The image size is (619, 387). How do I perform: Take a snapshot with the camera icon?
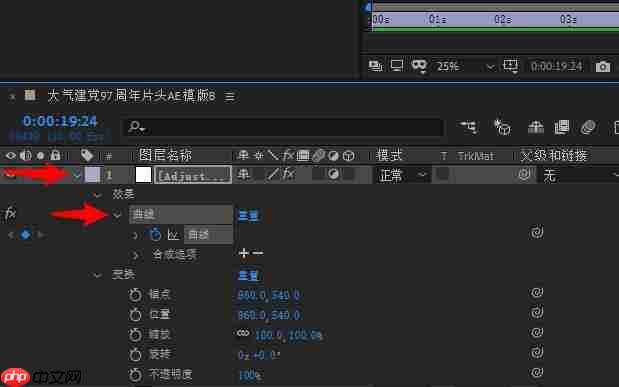coord(602,66)
